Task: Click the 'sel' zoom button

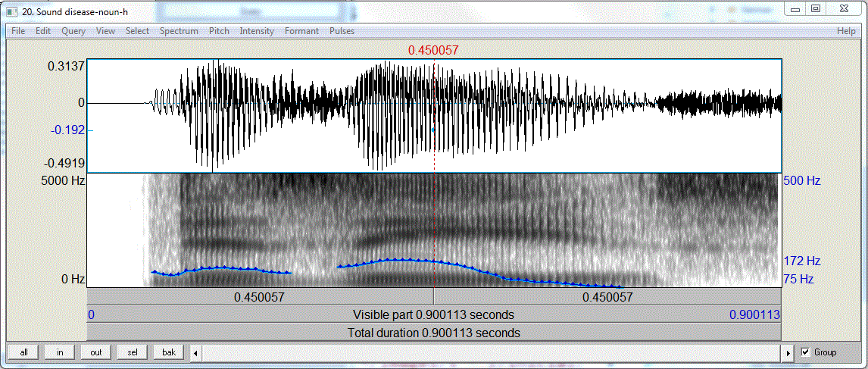Action: tap(132, 352)
